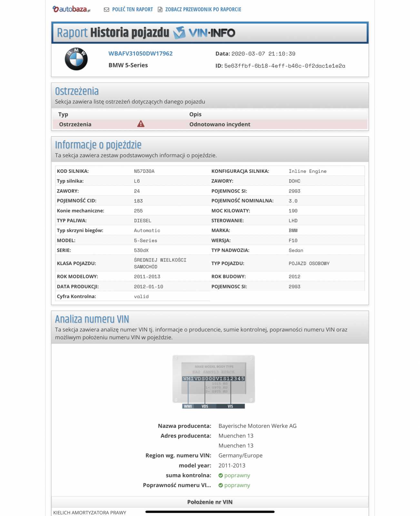Click the red warning triangle icon
Image resolution: width=420 pixels, height=516 pixels.
pyautogui.click(x=141, y=124)
